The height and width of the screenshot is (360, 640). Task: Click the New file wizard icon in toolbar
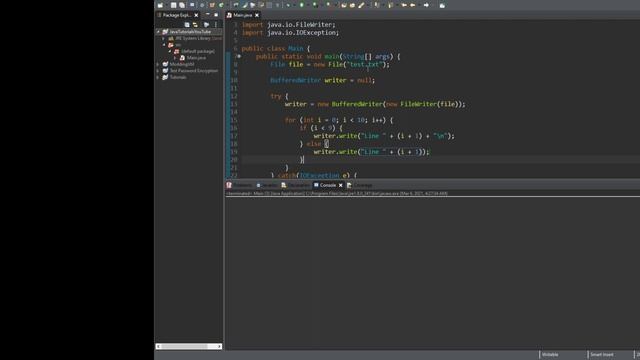pyautogui.click(x=160, y=5)
